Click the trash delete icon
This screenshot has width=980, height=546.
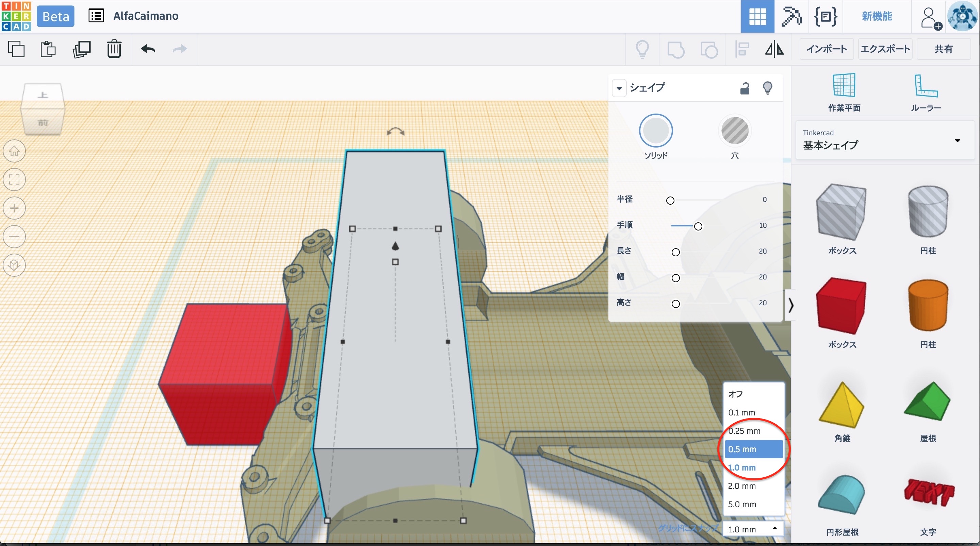[x=114, y=49]
